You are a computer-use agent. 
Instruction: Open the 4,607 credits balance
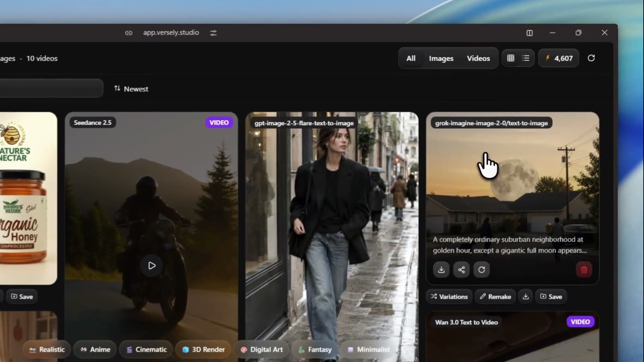pyautogui.click(x=559, y=58)
